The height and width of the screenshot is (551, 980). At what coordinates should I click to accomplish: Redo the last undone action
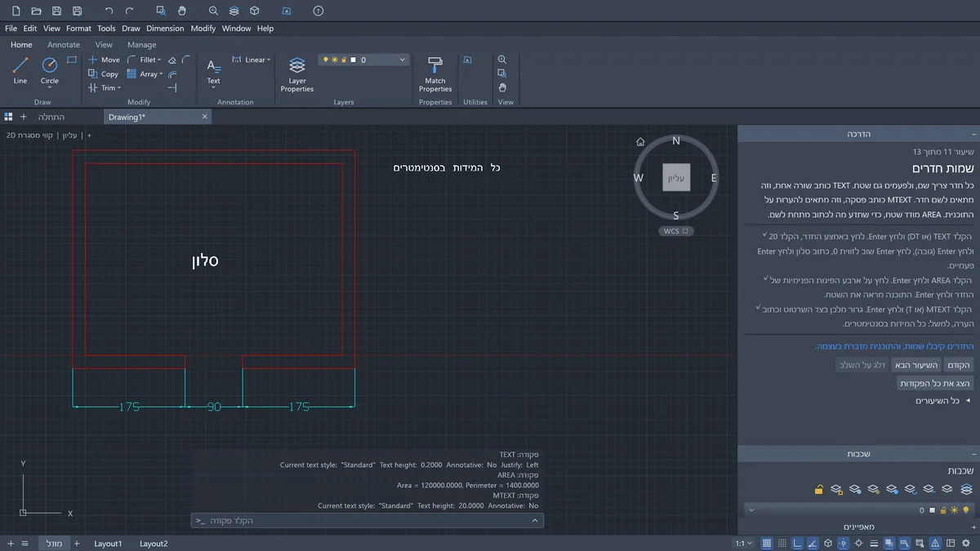[x=130, y=11]
